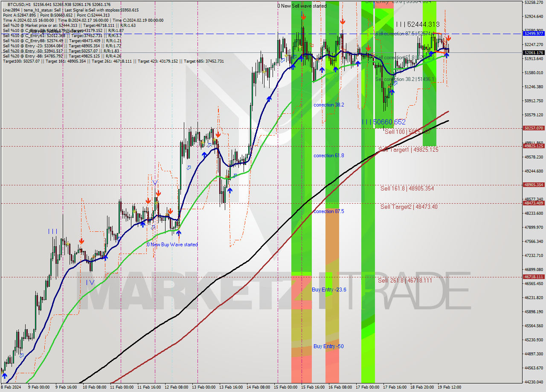This screenshot has height=392, width=546.
Task: Click the red 48473.409 price tag
Action: click(534, 203)
